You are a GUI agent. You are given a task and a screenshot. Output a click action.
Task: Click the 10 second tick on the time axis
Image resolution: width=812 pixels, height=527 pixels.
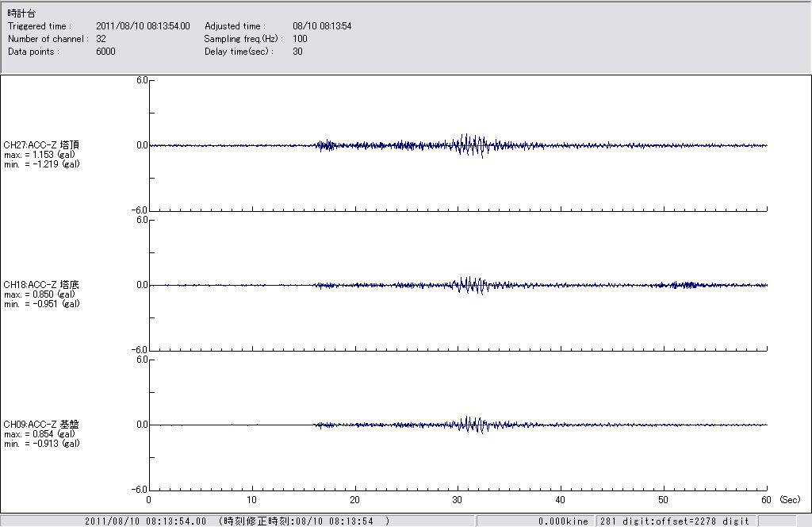click(x=252, y=501)
